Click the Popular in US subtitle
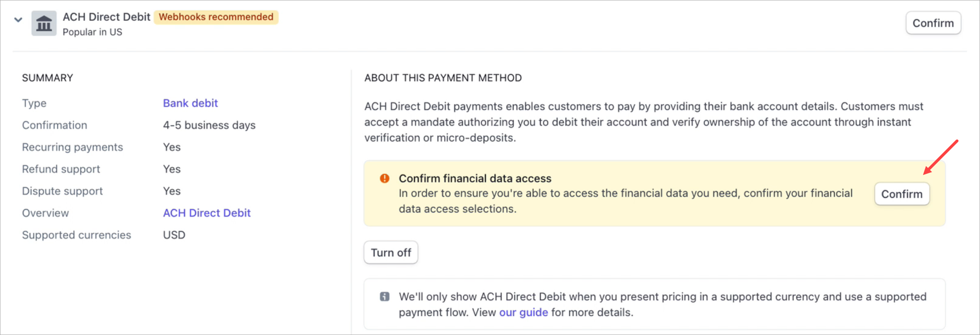 93,32
